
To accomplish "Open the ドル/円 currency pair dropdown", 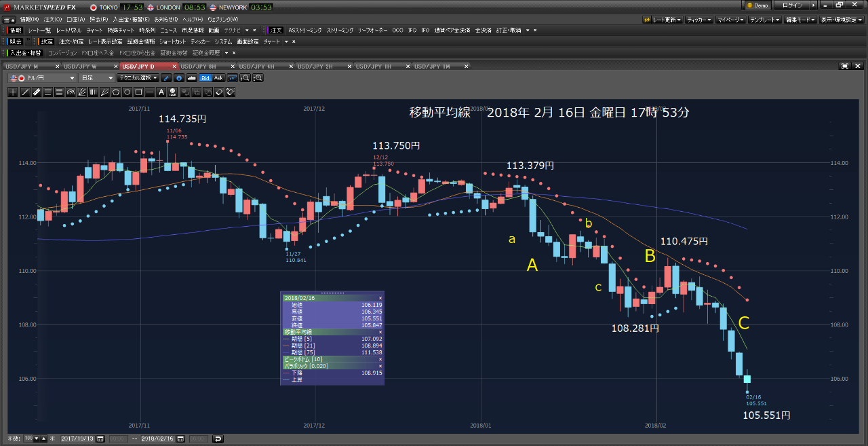I will [x=71, y=77].
